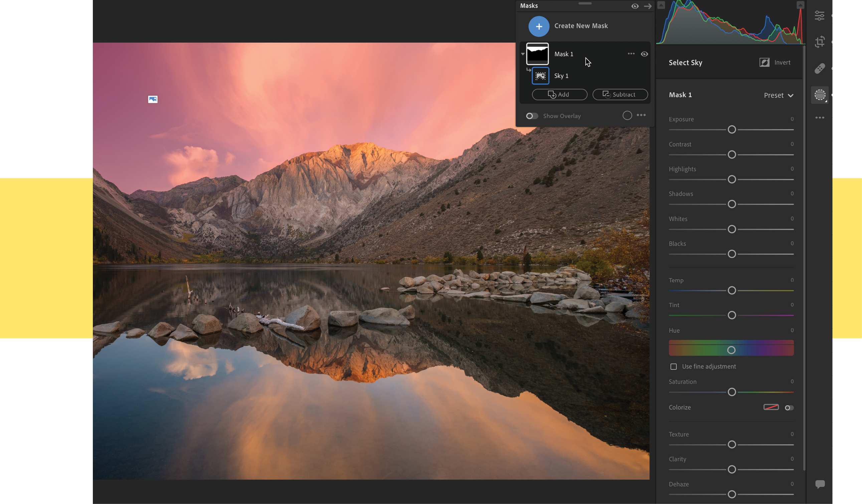This screenshot has height=504, width=862.
Task: Click the sky mask pin on photo
Action: (153, 99)
